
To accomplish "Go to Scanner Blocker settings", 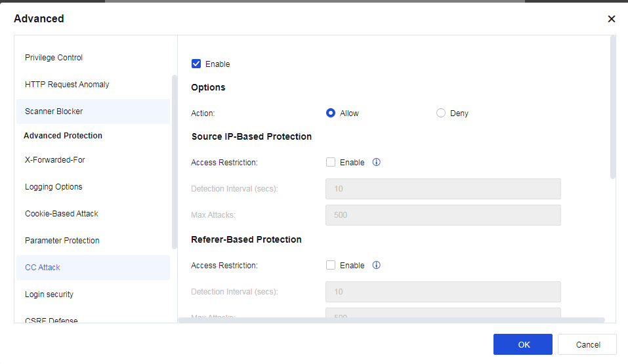I will [x=54, y=111].
